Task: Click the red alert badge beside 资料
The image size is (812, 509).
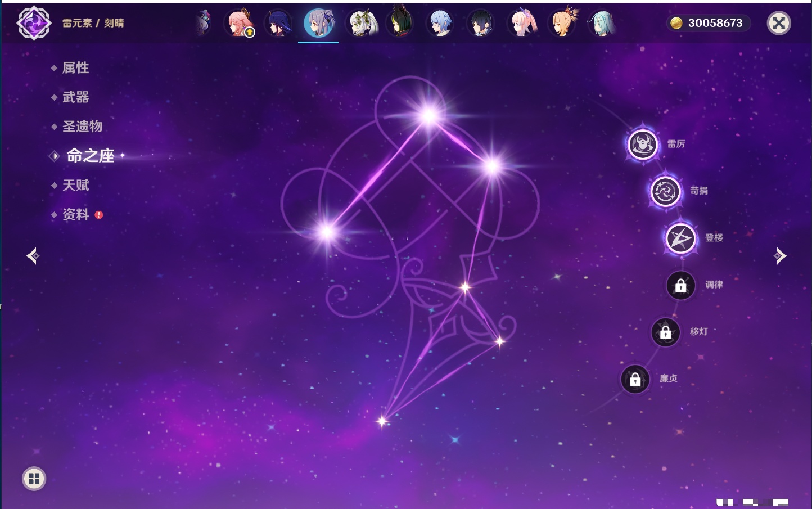Action: 99,215
